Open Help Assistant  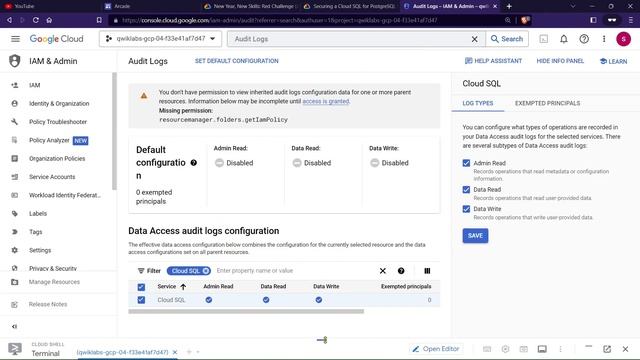click(493, 61)
